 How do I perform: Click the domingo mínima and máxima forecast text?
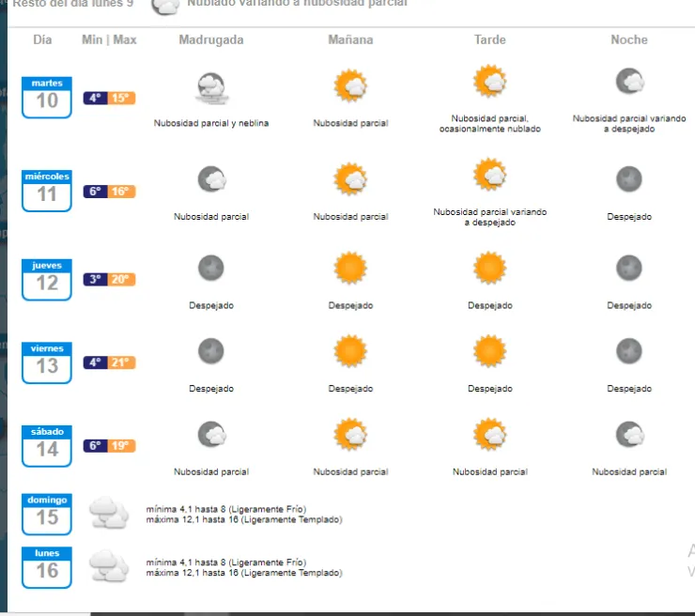(244, 515)
